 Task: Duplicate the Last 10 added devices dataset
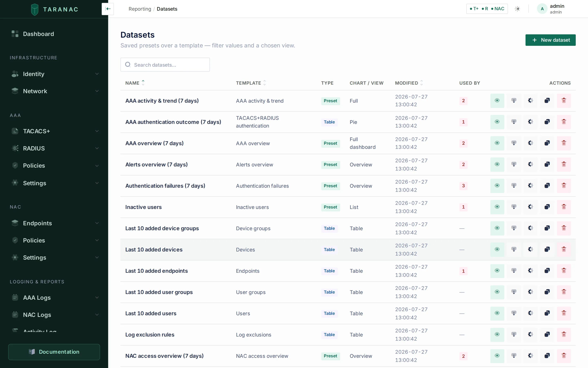(547, 249)
